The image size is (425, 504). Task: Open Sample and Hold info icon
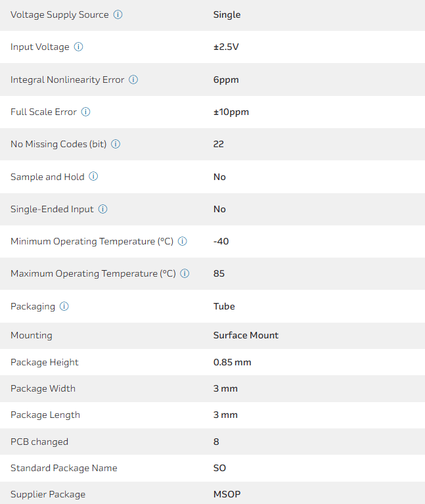93,177
